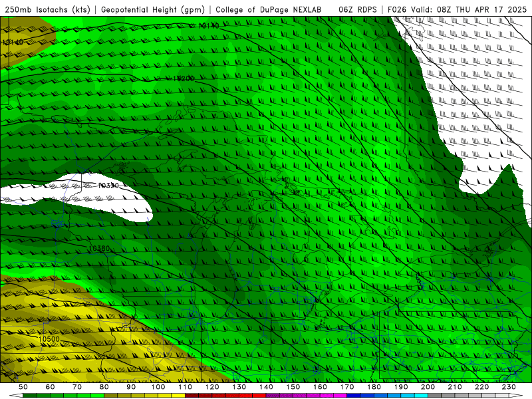Select the magenta swatch ending at 170
This screenshot has height=399, width=532.
coord(340,396)
